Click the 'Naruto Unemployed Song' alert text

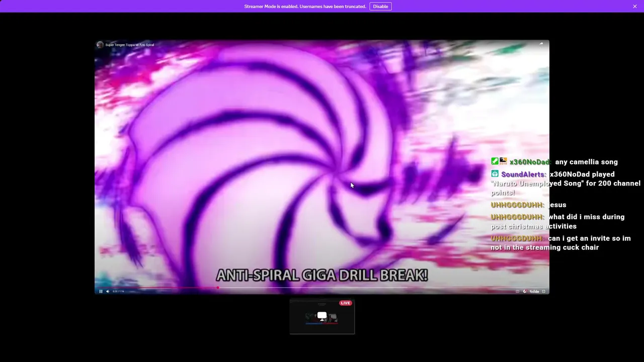566,184
